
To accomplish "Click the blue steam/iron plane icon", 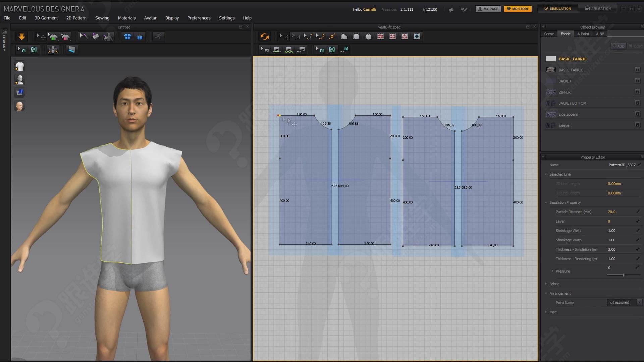I will point(71,50).
